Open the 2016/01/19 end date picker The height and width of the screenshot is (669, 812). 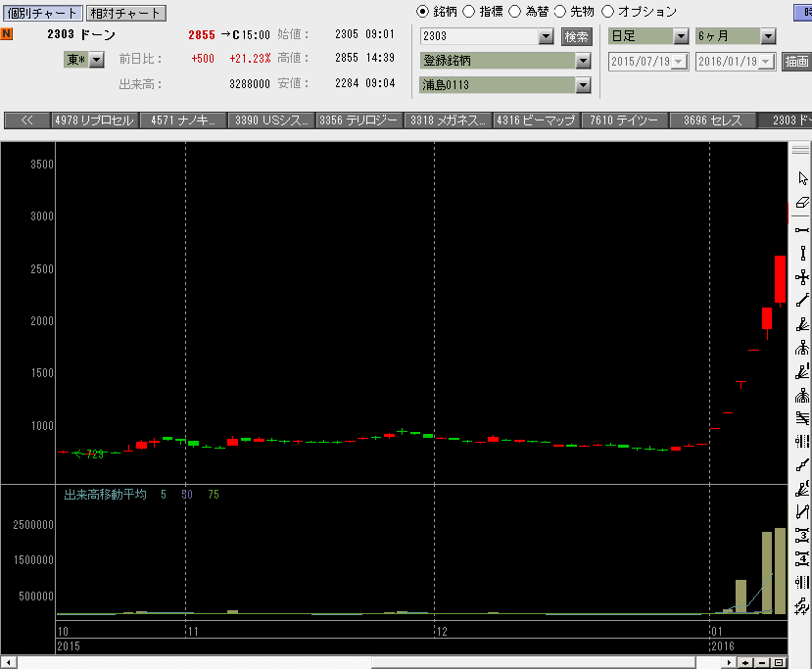(x=766, y=62)
